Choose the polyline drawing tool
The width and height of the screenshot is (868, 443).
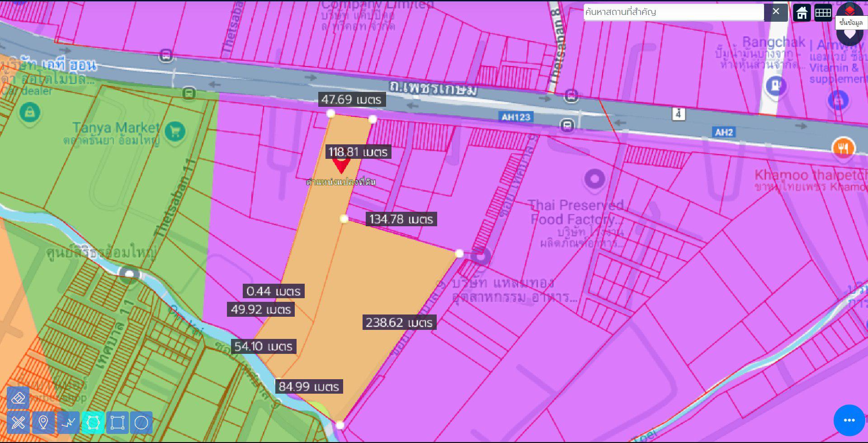(x=68, y=423)
